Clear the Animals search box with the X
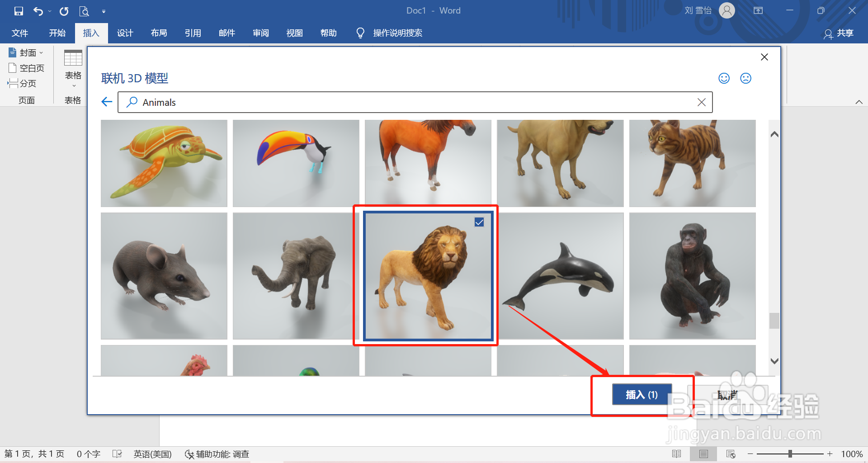The image size is (868, 463). 702,102
